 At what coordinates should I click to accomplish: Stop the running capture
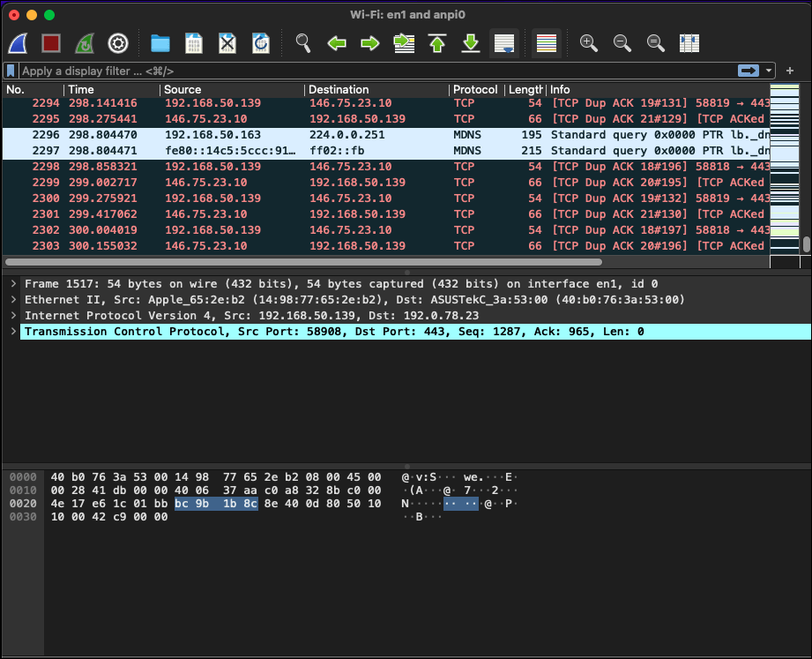(50, 43)
